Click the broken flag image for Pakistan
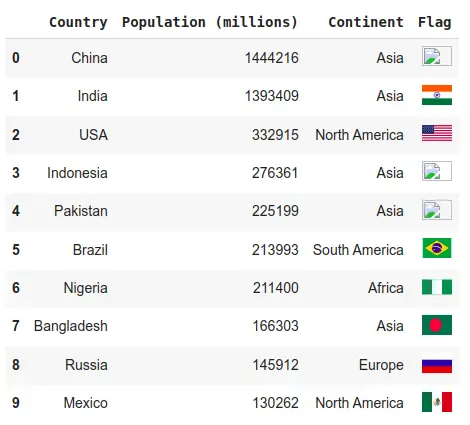The image size is (470, 425). pos(437,210)
